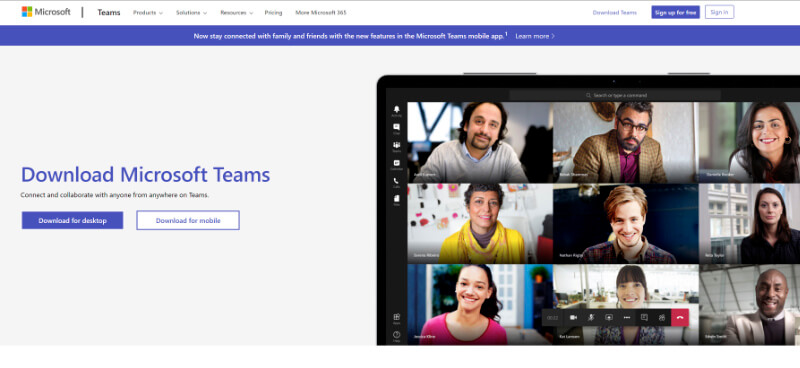Open the Files icon in Teams sidebar
The height and width of the screenshot is (368, 800).
pyautogui.click(x=396, y=200)
